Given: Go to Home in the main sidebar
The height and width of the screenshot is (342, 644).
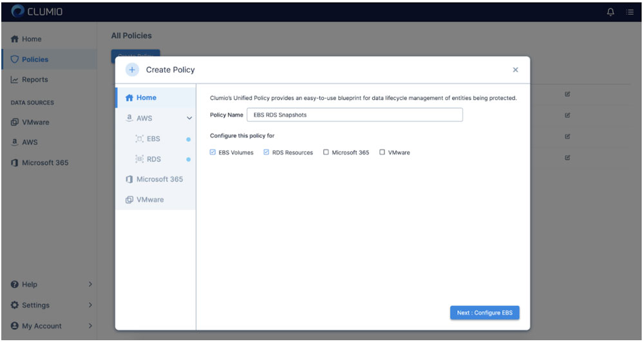Looking at the screenshot, I should coord(50,39).
